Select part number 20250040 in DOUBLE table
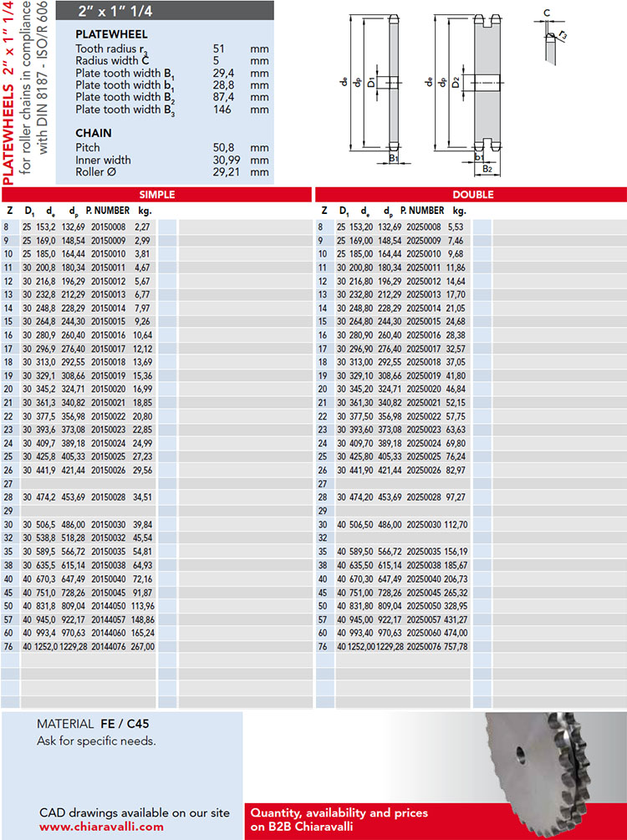 coord(424,579)
